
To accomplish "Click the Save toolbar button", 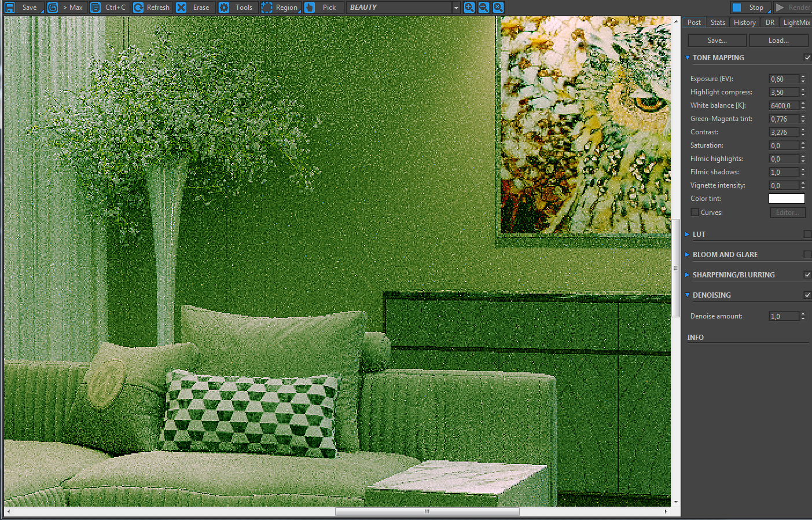I will [x=23, y=8].
